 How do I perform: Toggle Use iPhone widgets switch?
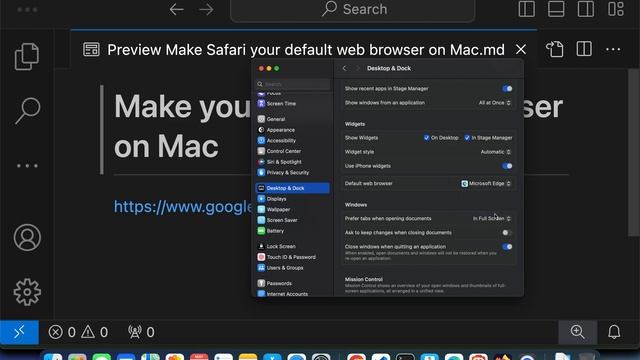click(507, 166)
